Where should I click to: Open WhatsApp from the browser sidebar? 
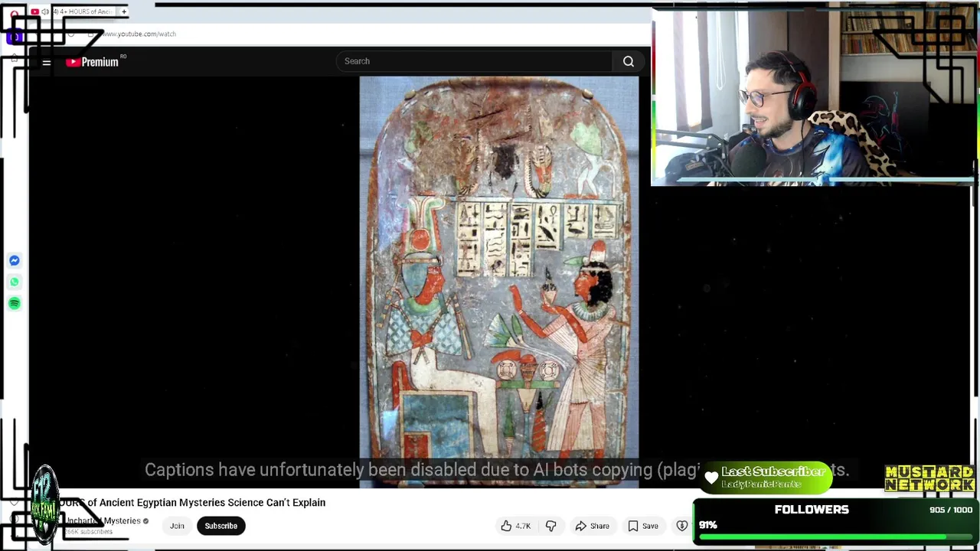click(x=15, y=282)
